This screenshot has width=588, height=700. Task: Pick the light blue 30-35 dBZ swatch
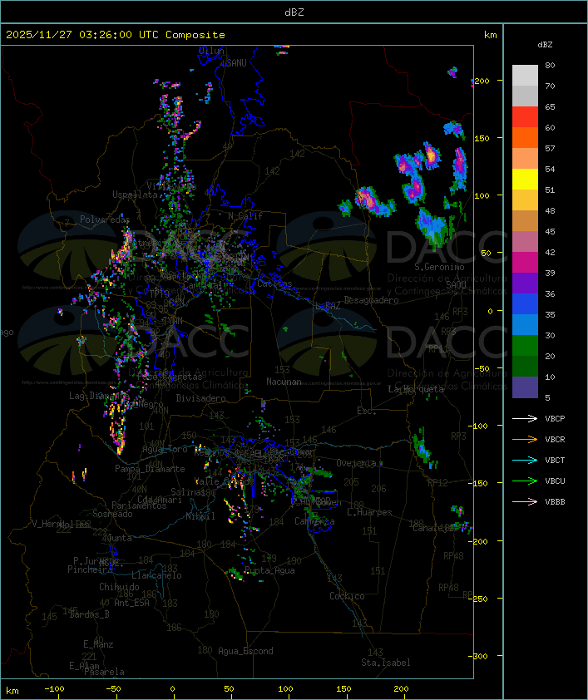tap(525, 324)
